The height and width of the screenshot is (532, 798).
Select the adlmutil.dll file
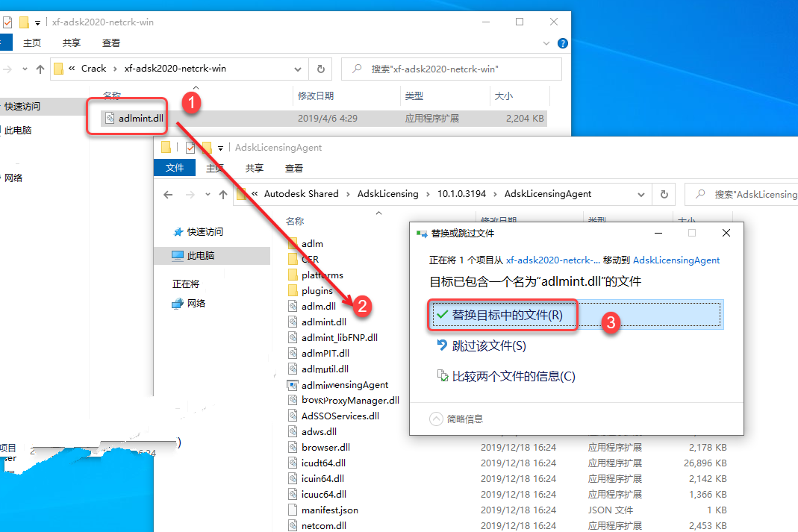click(x=325, y=369)
